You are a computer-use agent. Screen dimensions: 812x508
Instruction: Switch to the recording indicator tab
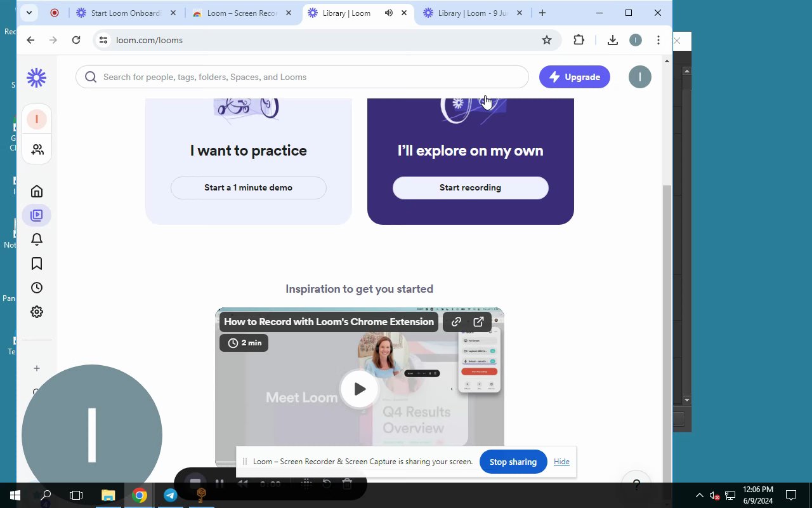pos(55,13)
